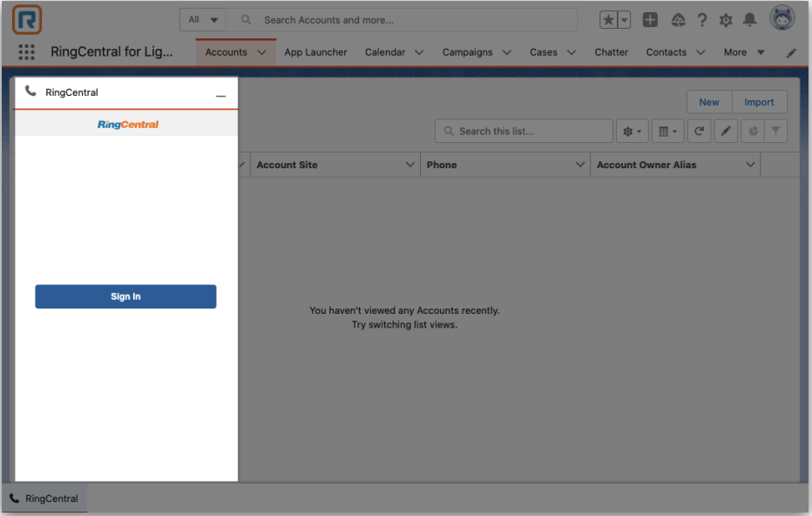Viewport: 812px width, 516px height.
Task: Open the Contacts tab
Action: tap(666, 52)
